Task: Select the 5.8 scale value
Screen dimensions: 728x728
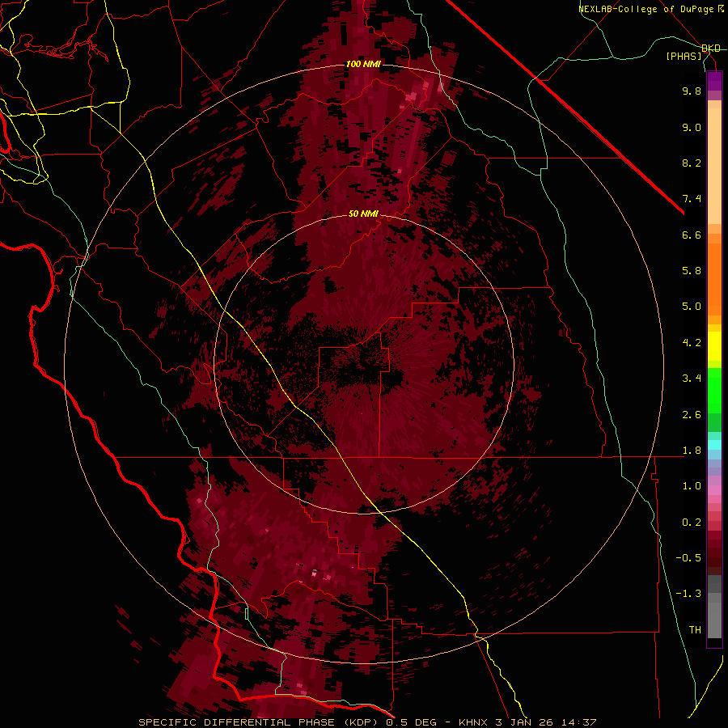Action: tap(692, 271)
